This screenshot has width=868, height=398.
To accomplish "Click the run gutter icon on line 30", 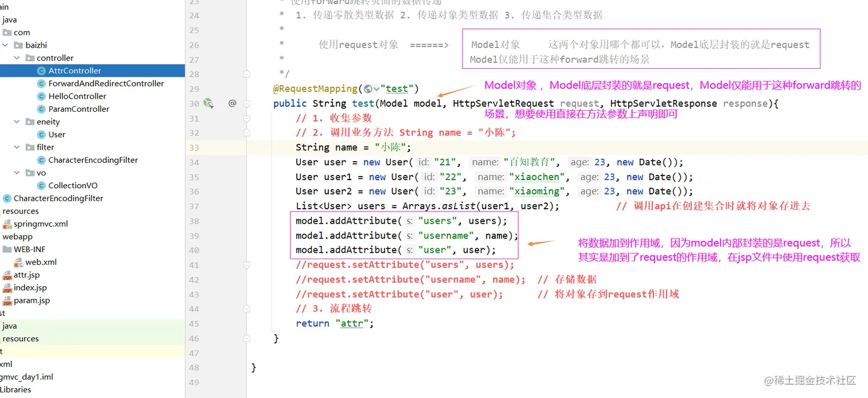I will coord(208,104).
